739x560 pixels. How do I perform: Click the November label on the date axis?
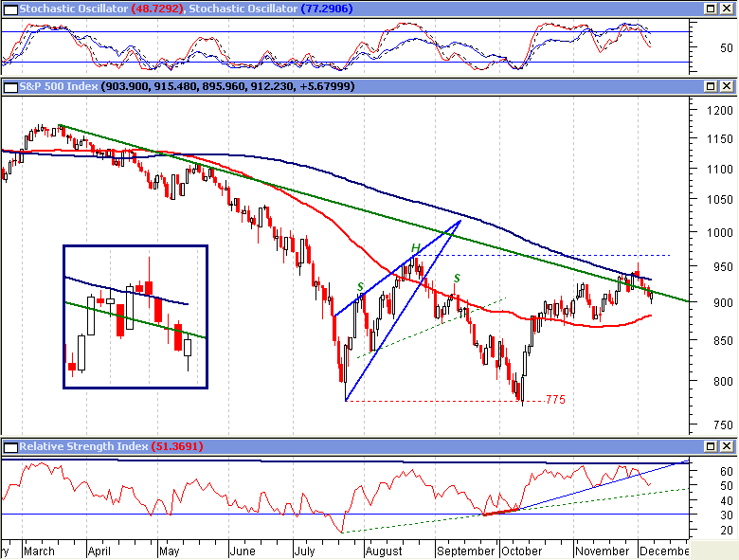(603, 551)
